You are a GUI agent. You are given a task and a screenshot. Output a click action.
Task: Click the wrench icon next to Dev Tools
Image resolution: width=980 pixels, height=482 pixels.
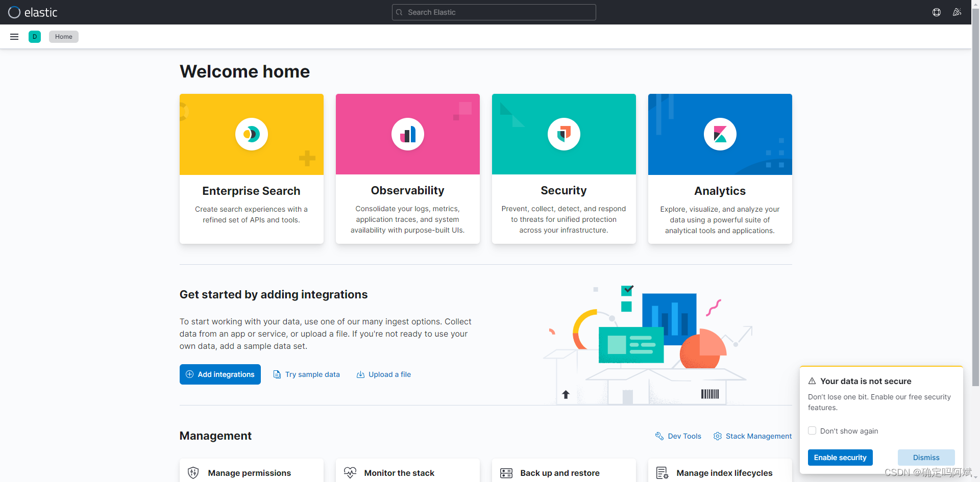[x=659, y=436]
